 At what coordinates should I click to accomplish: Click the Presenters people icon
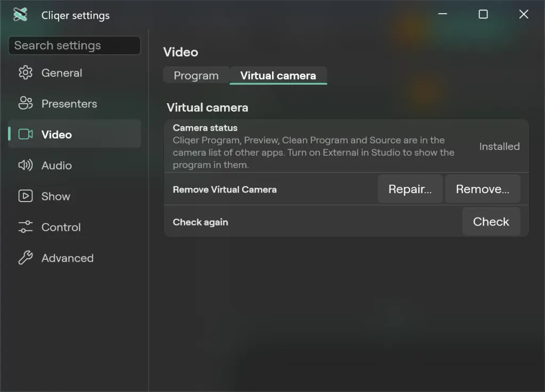click(26, 104)
